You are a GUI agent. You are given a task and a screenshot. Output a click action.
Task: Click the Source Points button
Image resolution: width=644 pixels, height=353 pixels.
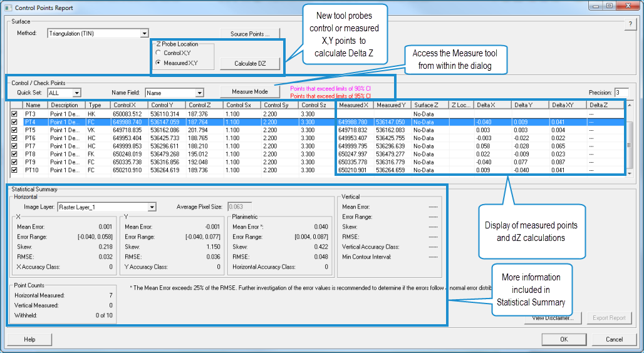tap(250, 34)
